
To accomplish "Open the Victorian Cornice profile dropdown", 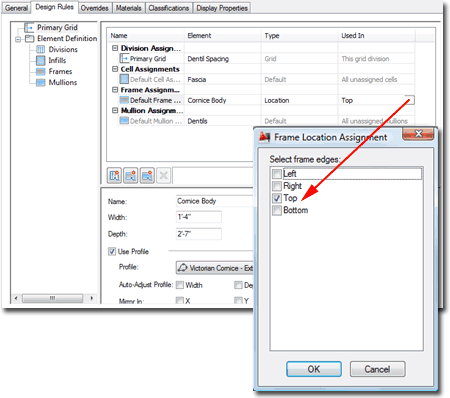I will pyautogui.click(x=214, y=268).
